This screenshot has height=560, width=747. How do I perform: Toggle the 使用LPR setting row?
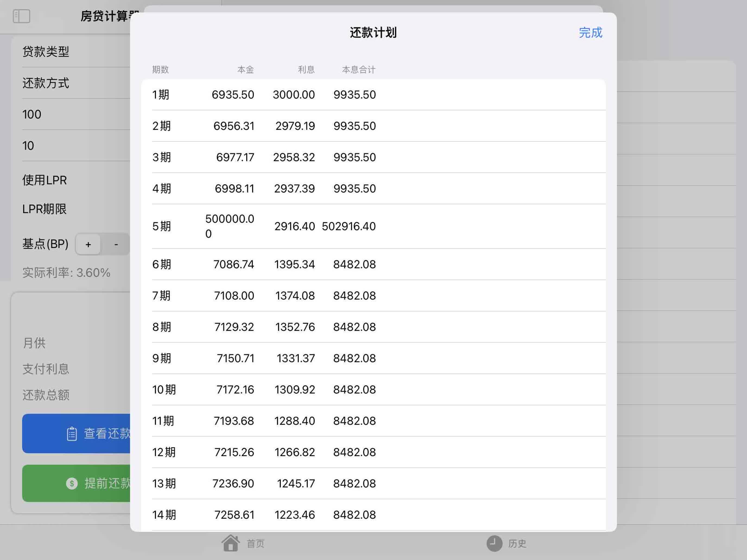45,180
